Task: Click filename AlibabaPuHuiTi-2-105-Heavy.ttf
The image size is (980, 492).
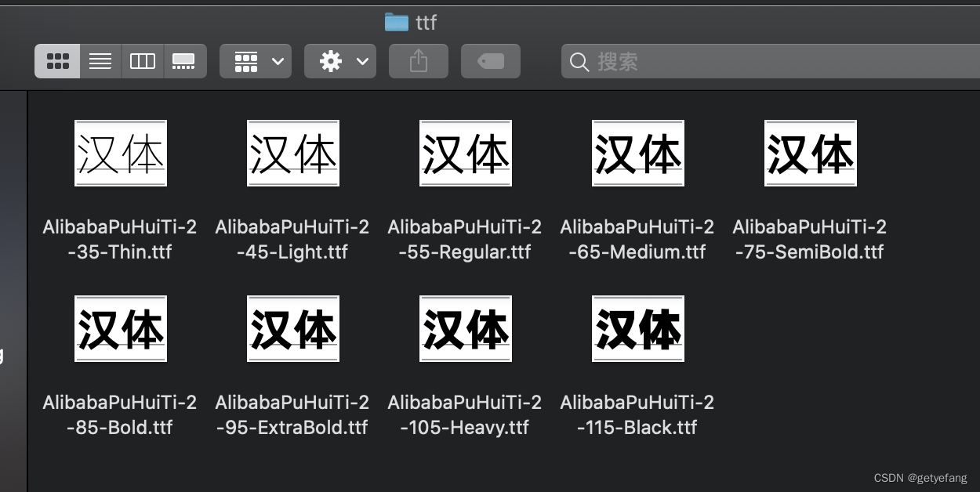Action: pos(465,415)
